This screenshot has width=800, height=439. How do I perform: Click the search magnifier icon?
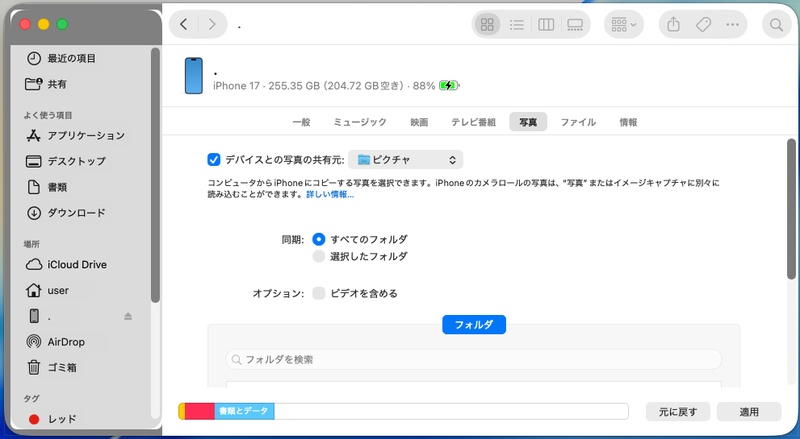point(777,25)
